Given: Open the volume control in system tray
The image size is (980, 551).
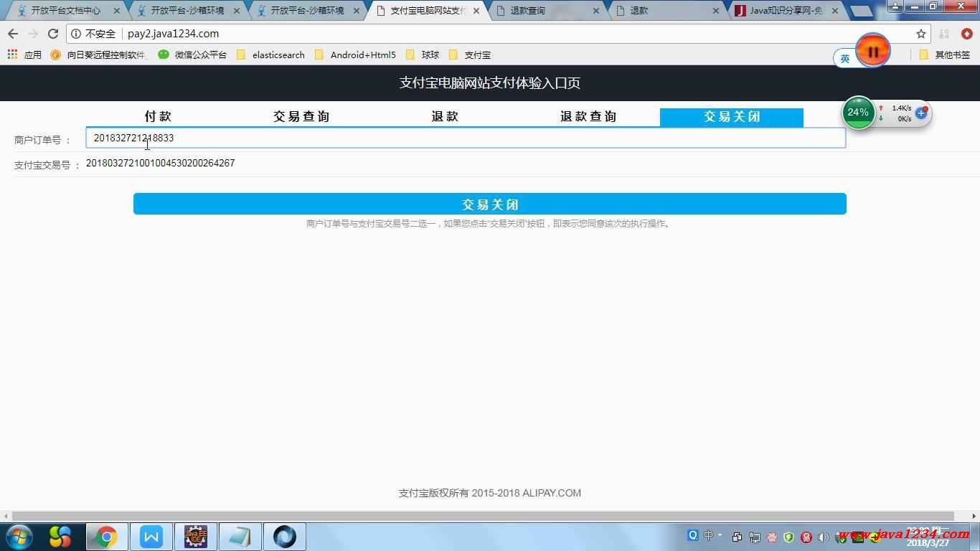Looking at the screenshot, I should (x=824, y=537).
